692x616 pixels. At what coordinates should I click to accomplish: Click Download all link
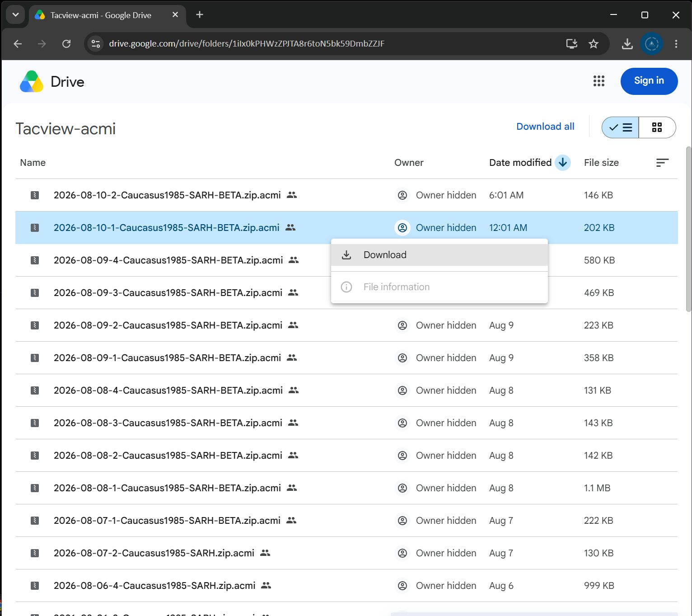(545, 127)
